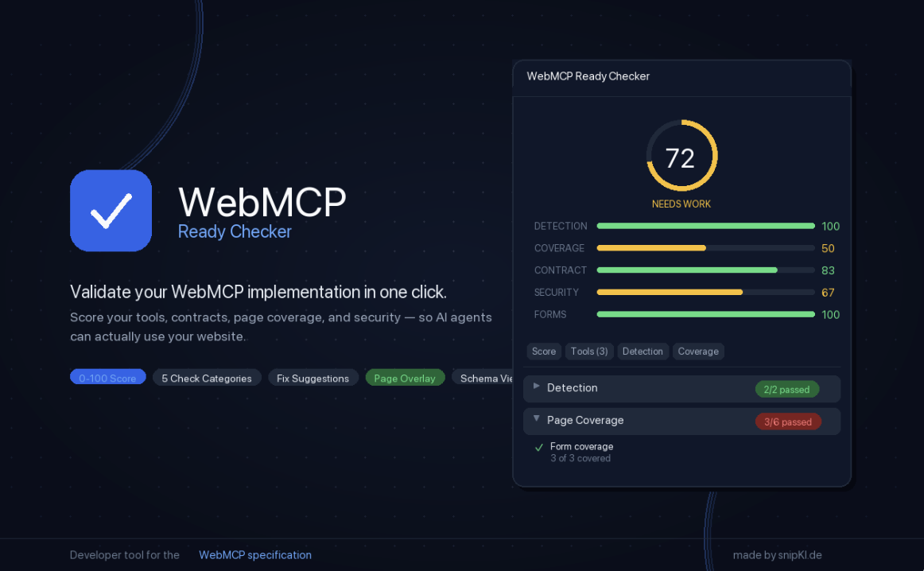
Task: Expand the Detection section triangle
Action: (x=537, y=386)
